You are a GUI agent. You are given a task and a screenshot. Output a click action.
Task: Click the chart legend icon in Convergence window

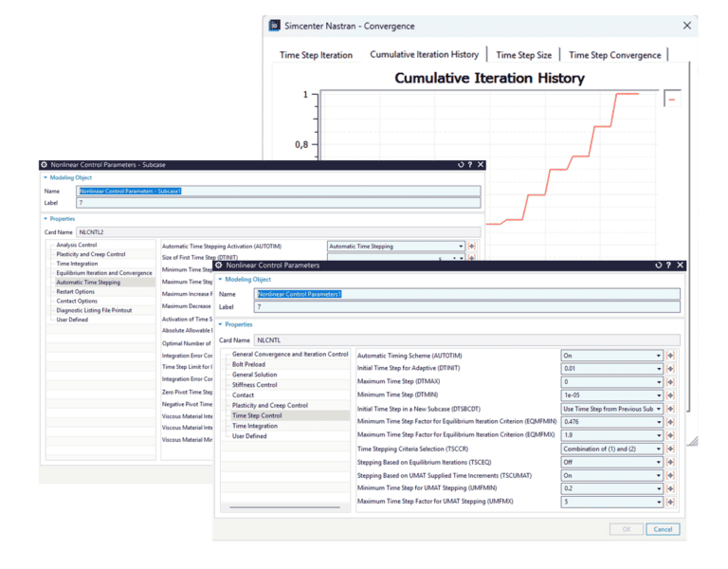(672, 99)
